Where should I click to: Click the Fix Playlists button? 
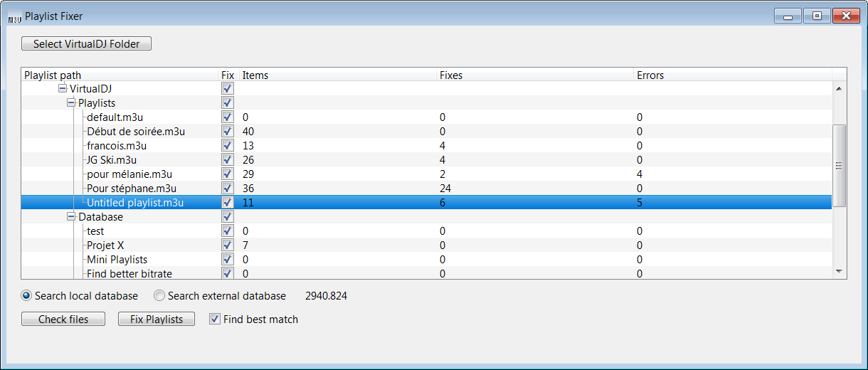click(156, 319)
